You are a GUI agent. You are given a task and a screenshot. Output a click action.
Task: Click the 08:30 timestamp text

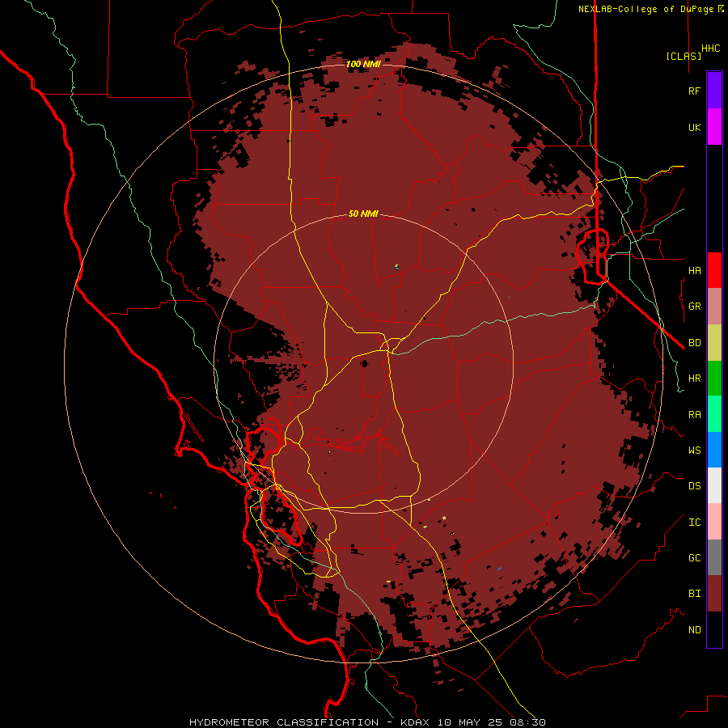(528, 722)
